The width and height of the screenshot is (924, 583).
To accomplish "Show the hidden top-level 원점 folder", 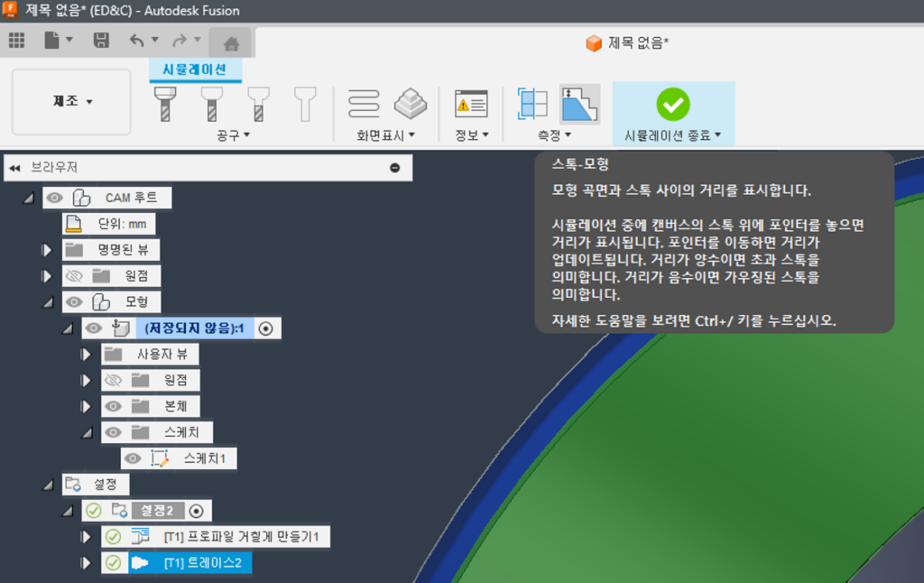I will (74, 276).
